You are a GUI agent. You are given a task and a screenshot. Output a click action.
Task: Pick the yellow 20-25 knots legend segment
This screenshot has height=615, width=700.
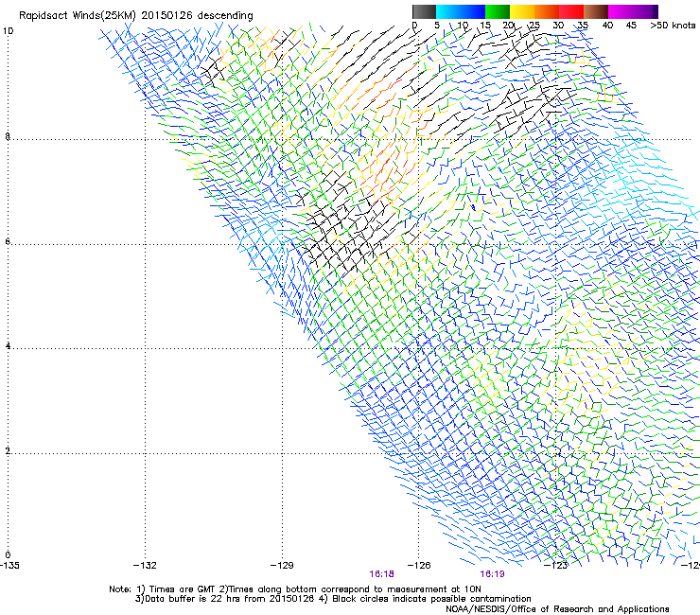click(x=522, y=11)
